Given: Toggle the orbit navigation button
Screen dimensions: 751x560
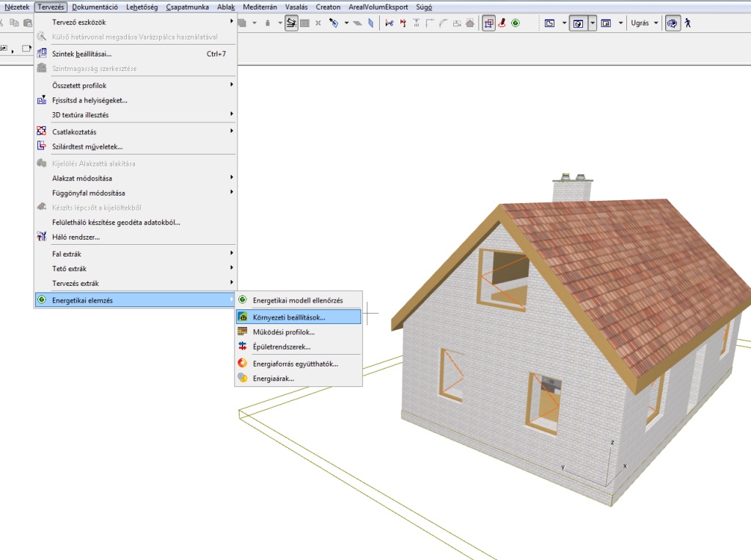Looking at the screenshot, I should 673,23.
